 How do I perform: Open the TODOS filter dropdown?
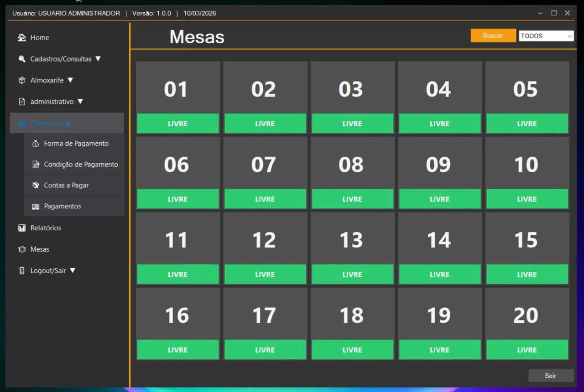pyautogui.click(x=546, y=36)
